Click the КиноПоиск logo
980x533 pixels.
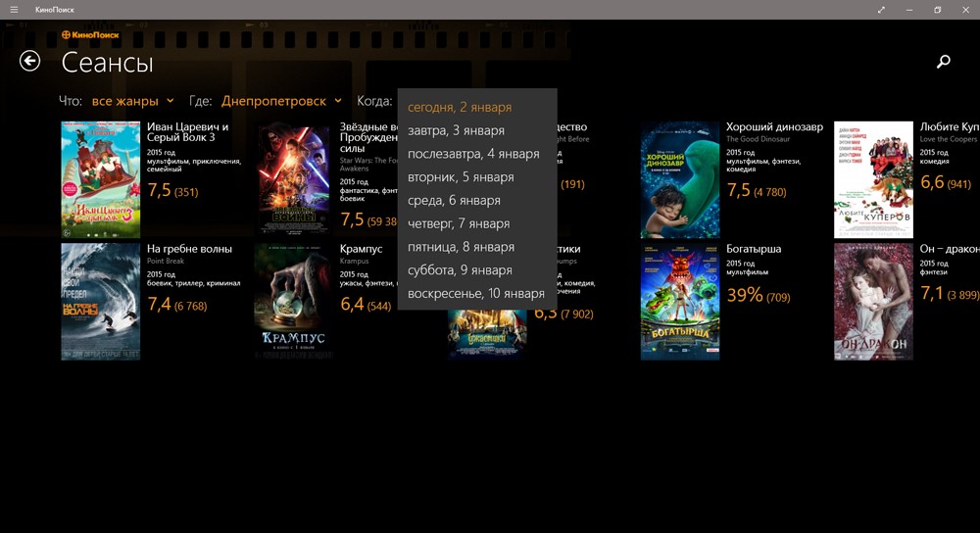click(90, 35)
